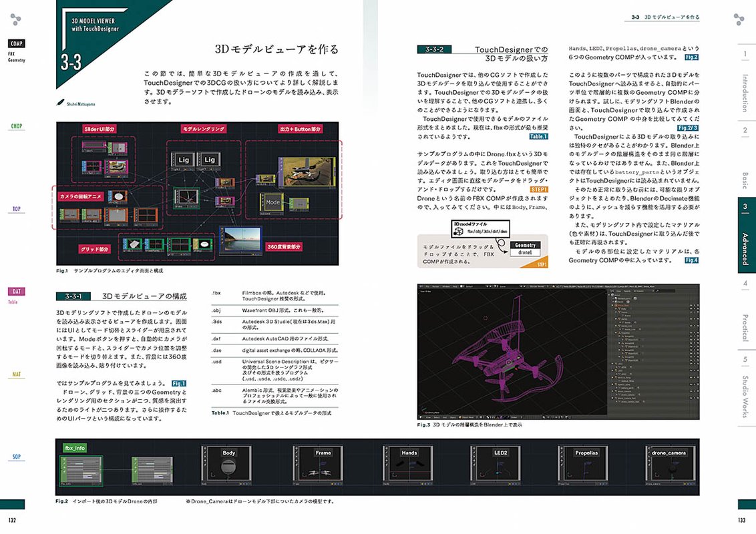
Task: Select the Body geometry node
Action: pyautogui.click(x=228, y=466)
